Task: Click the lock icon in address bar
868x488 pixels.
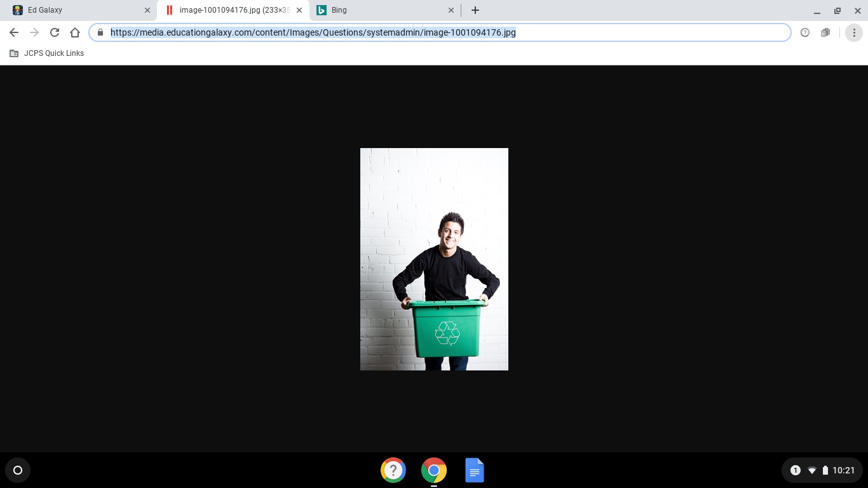Action: (x=100, y=32)
